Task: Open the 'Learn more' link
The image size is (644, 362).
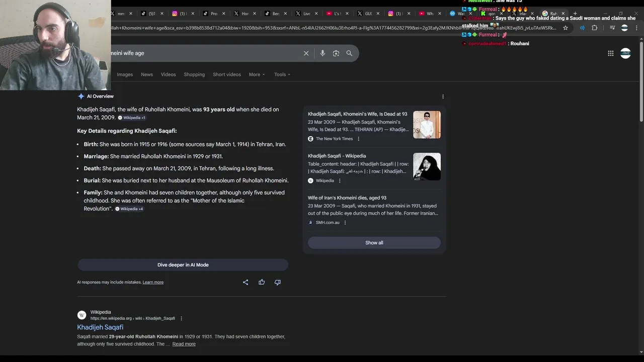Action: coord(153,283)
